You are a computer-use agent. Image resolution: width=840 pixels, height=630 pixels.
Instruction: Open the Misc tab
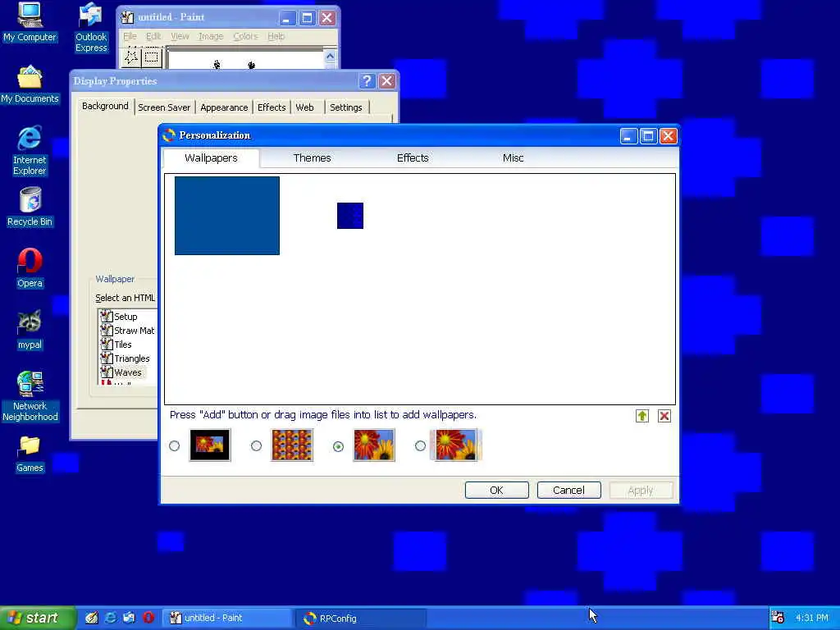(513, 158)
